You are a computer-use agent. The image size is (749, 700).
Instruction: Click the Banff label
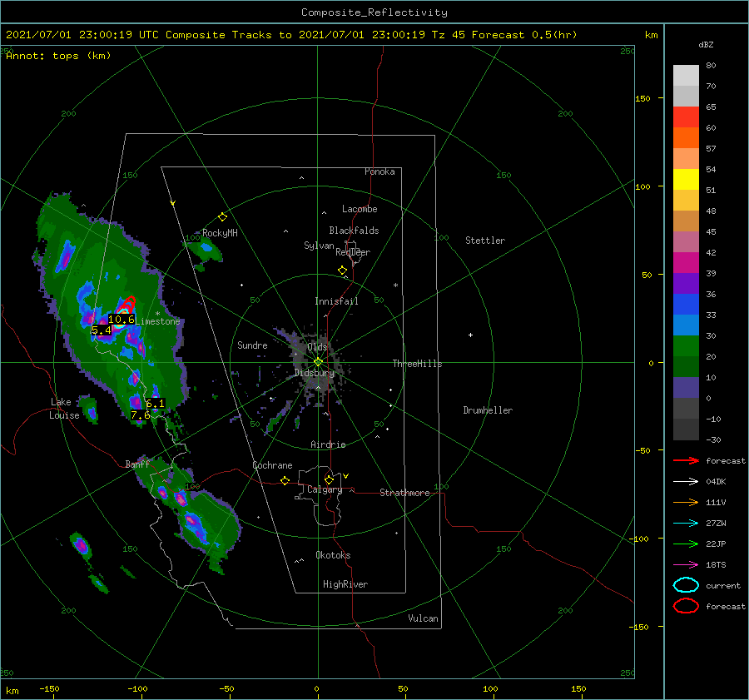pyautogui.click(x=137, y=464)
